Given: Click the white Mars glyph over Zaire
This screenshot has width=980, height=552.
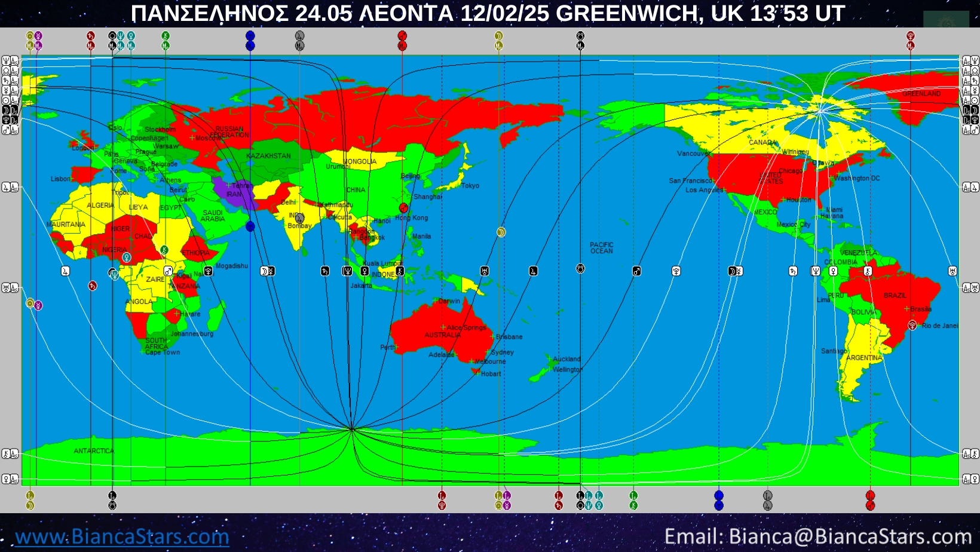Looking at the screenshot, I should [168, 271].
